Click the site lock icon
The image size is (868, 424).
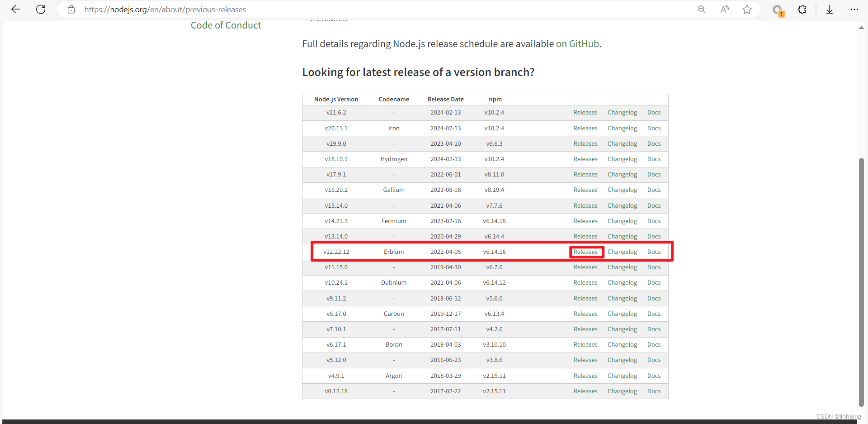point(71,10)
